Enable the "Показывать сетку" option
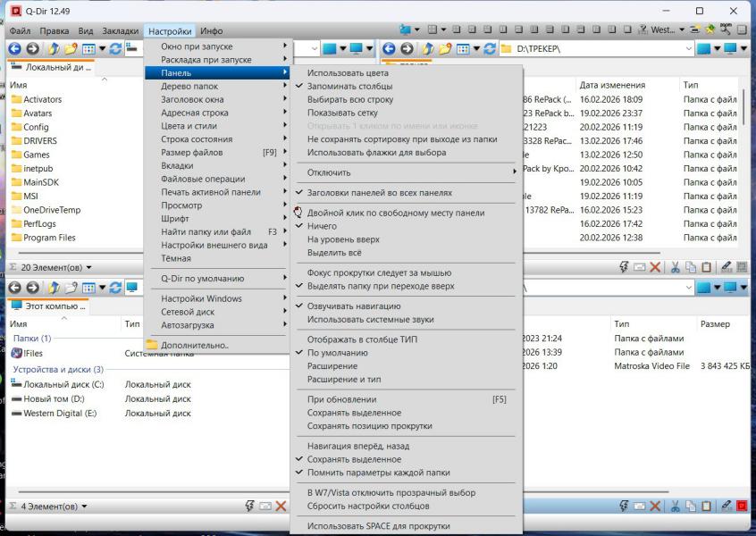756x536 pixels. [342, 113]
